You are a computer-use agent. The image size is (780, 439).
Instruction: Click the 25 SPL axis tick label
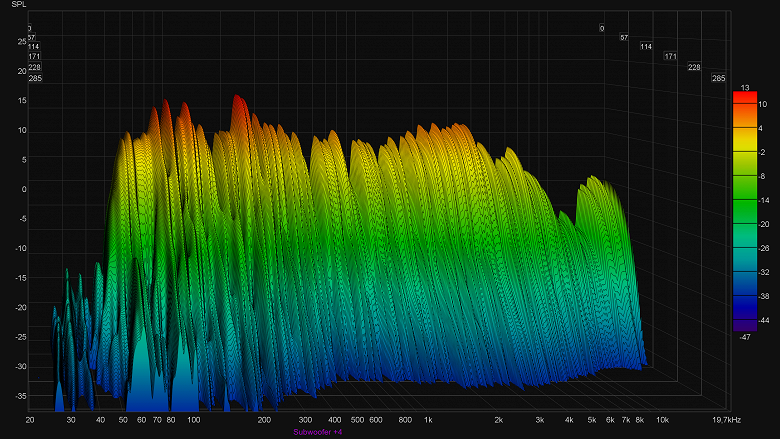22,42
